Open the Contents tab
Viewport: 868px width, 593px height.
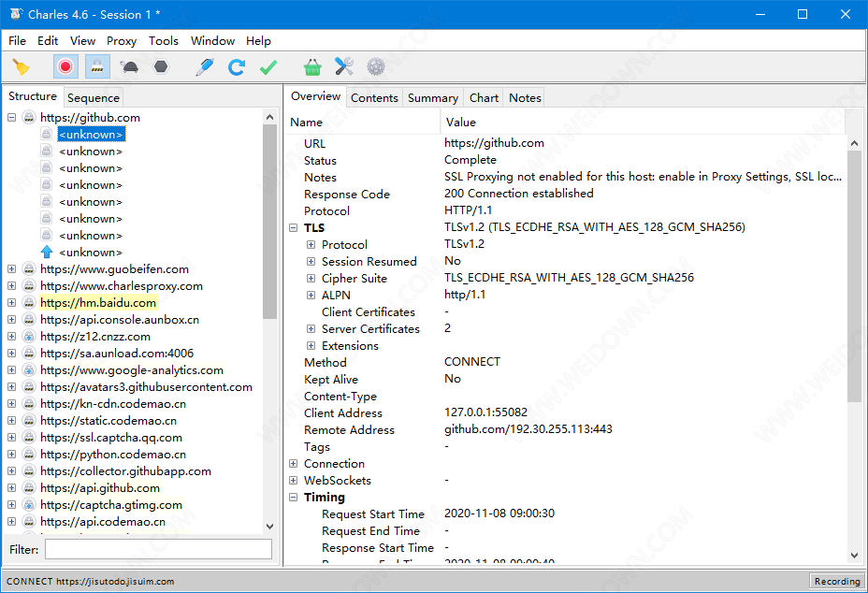[x=374, y=98]
